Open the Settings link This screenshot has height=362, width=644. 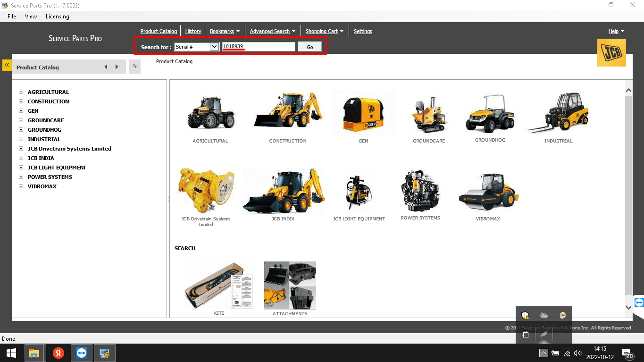[363, 31]
